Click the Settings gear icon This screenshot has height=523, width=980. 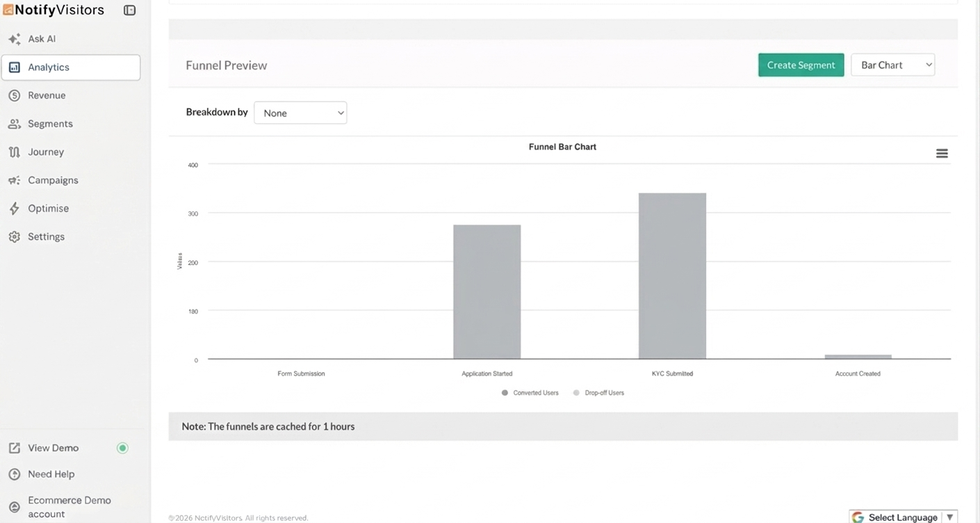click(14, 236)
